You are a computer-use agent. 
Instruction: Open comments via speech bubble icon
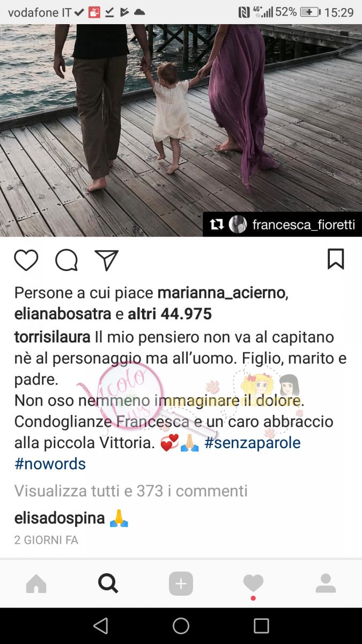[x=67, y=260]
